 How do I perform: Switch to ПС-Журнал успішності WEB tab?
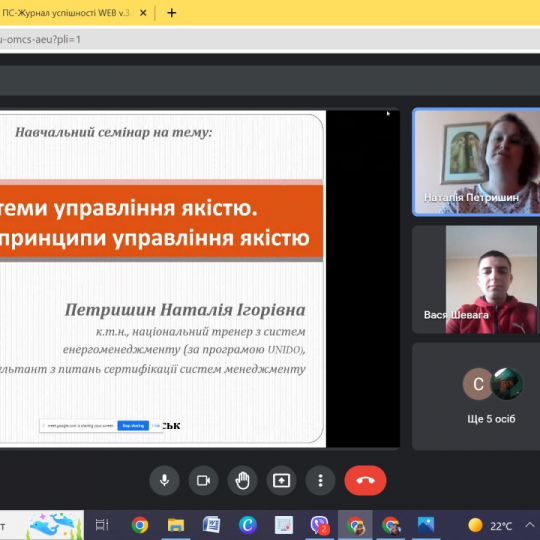tap(67, 13)
